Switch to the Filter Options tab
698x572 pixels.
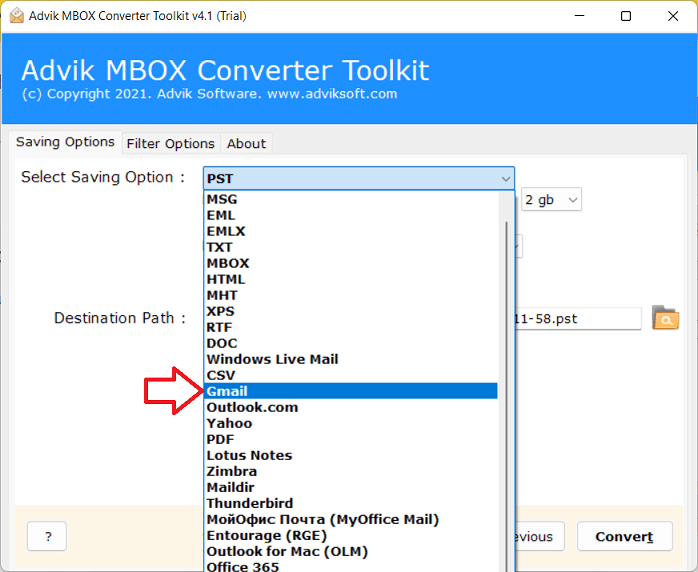[x=170, y=144]
